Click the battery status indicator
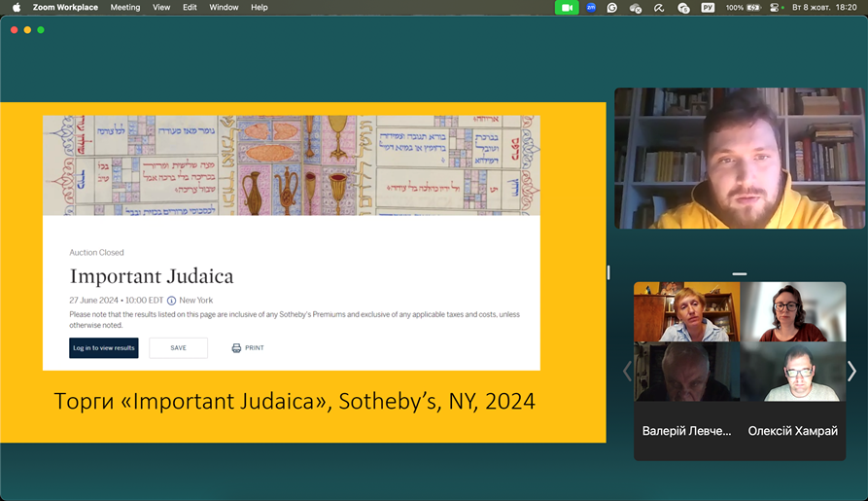 (754, 7)
